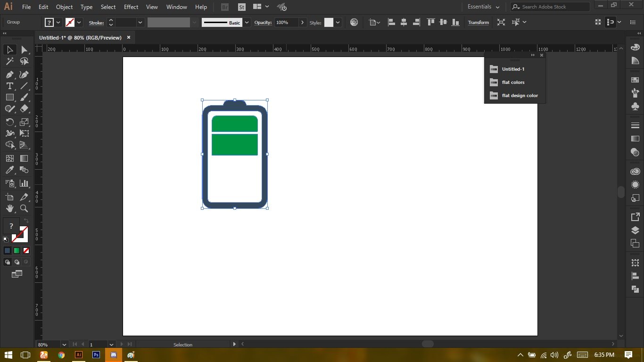Select the Magic Wand tool

point(9,61)
